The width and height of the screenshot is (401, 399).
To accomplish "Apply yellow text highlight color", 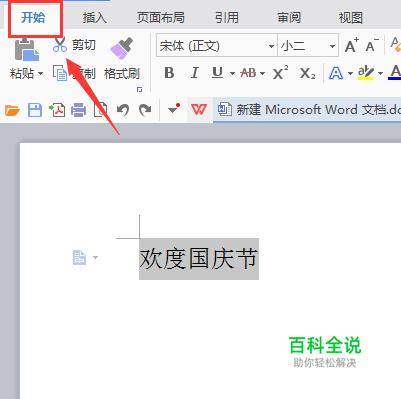I will (x=366, y=73).
